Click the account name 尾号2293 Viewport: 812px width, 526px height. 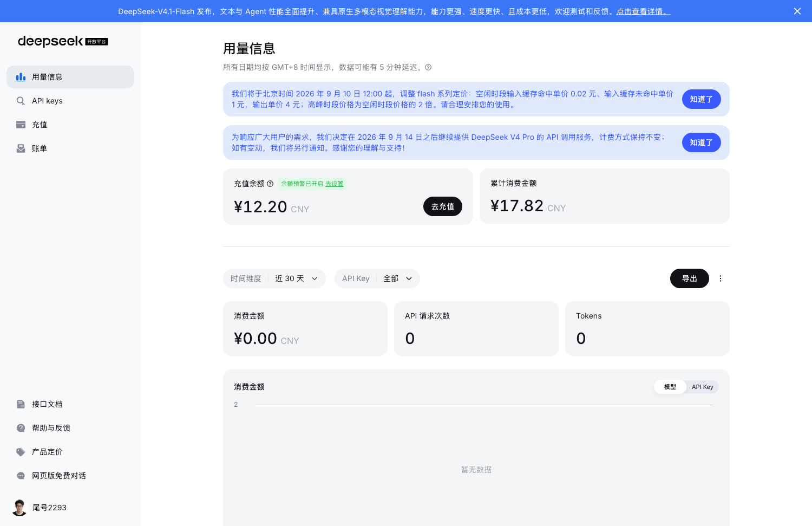(49, 508)
